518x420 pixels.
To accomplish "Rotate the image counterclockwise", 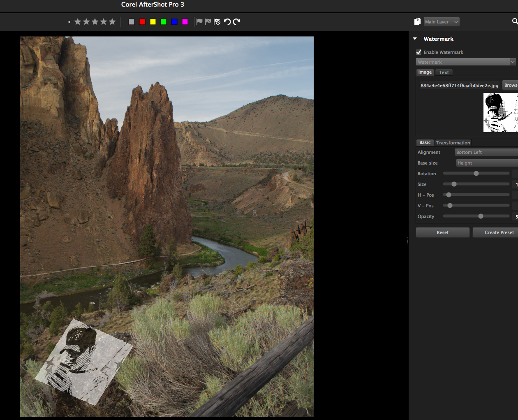I will click(x=227, y=22).
